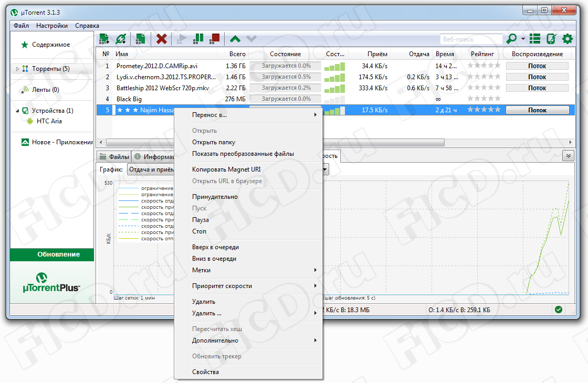Choose Свойства from the context menu
The image size is (588, 383).
[248, 372]
